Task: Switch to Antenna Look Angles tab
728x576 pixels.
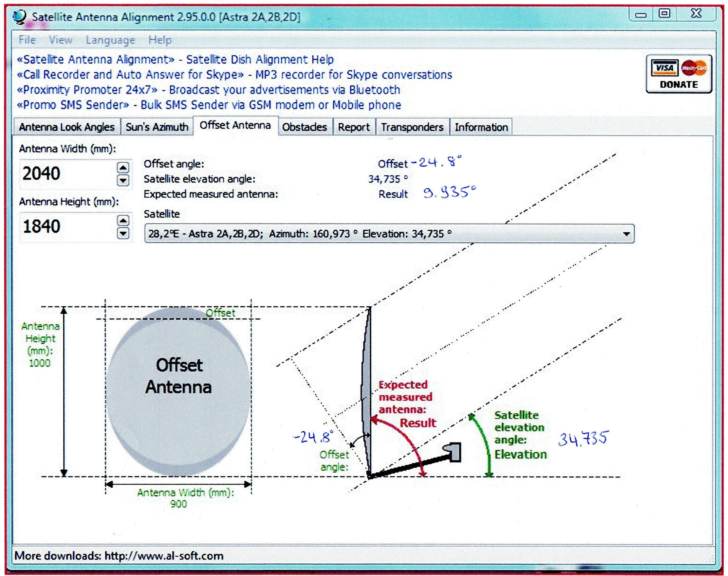Action: tap(67, 127)
